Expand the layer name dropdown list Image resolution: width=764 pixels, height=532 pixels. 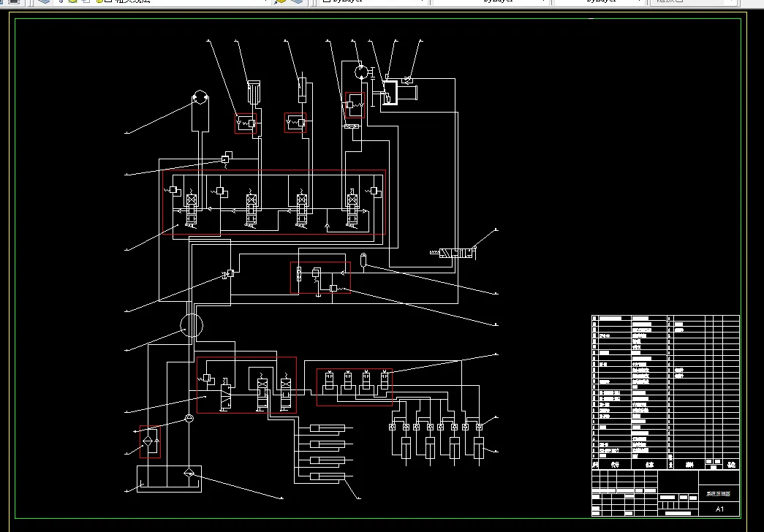[x=264, y=1]
